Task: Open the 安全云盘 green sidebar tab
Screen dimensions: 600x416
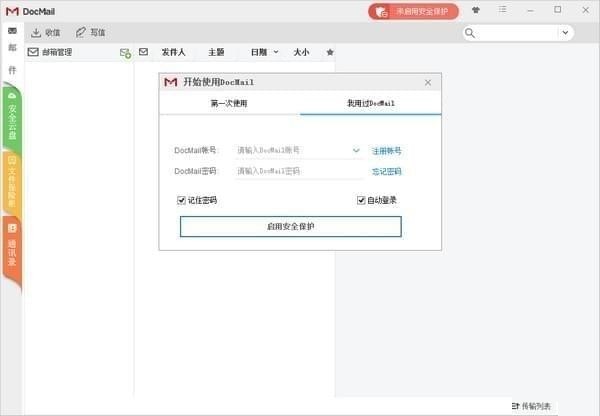Action: 12,117
